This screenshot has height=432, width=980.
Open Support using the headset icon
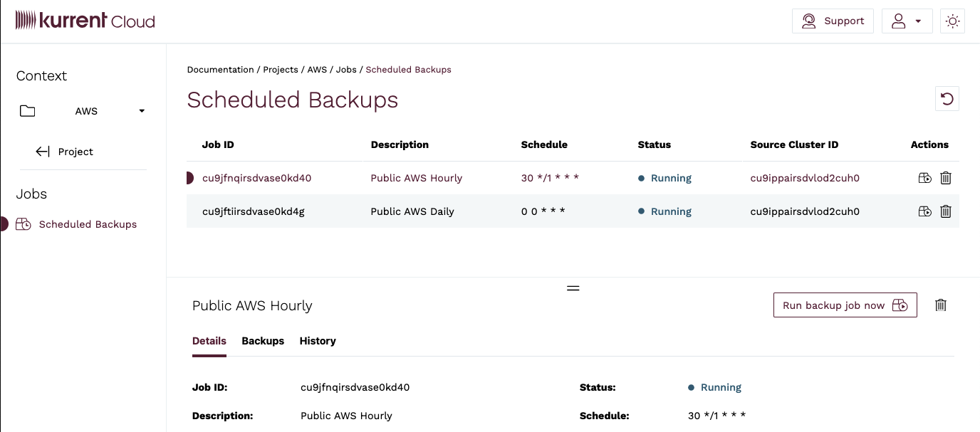click(x=808, y=21)
